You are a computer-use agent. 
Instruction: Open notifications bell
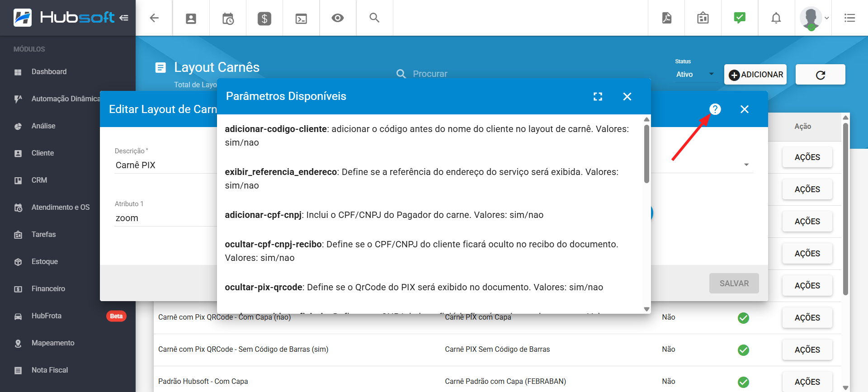pyautogui.click(x=776, y=18)
